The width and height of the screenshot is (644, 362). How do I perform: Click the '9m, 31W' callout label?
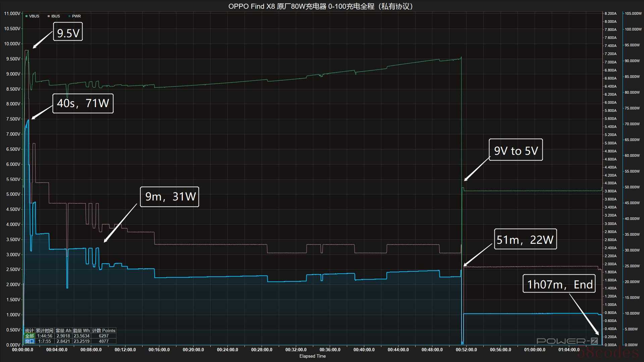pyautogui.click(x=170, y=196)
